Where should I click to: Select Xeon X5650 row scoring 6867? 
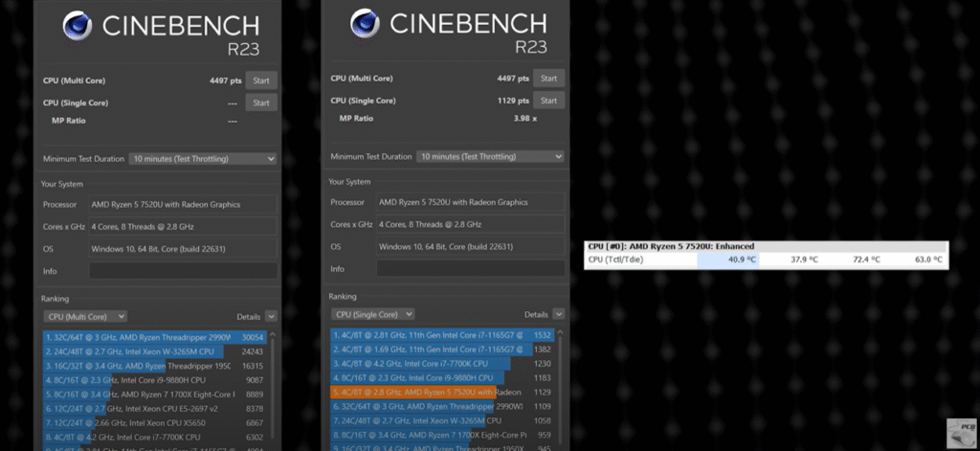point(155,423)
